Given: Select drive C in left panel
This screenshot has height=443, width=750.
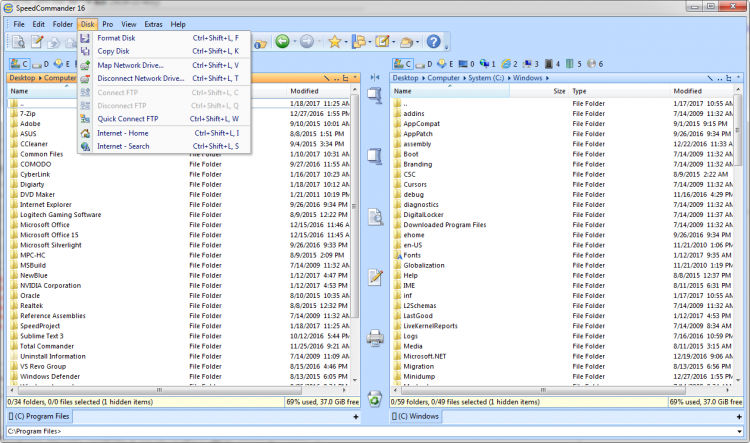Looking at the screenshot, I should coord(19,64).
